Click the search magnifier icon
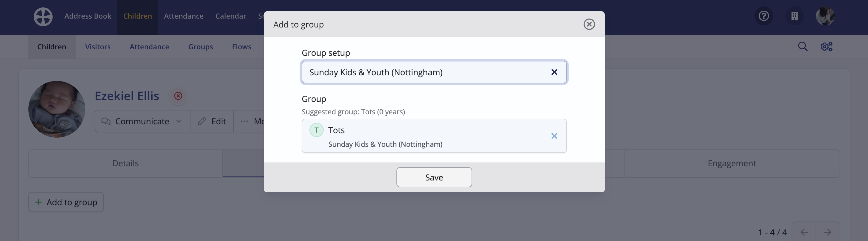Image resolution: width=868 pixels, height=241 pixels. tap(803, 46)
